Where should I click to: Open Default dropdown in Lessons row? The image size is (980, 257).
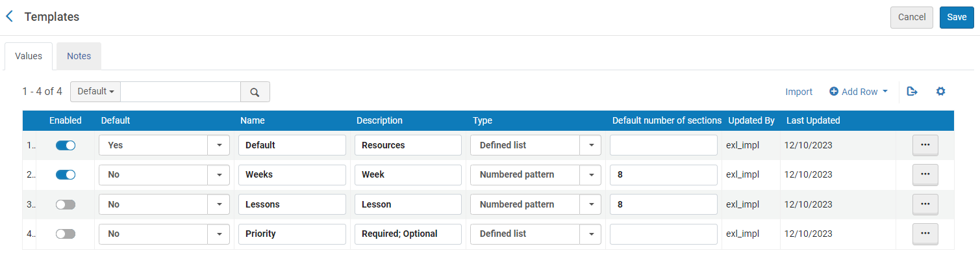[164, 204]
